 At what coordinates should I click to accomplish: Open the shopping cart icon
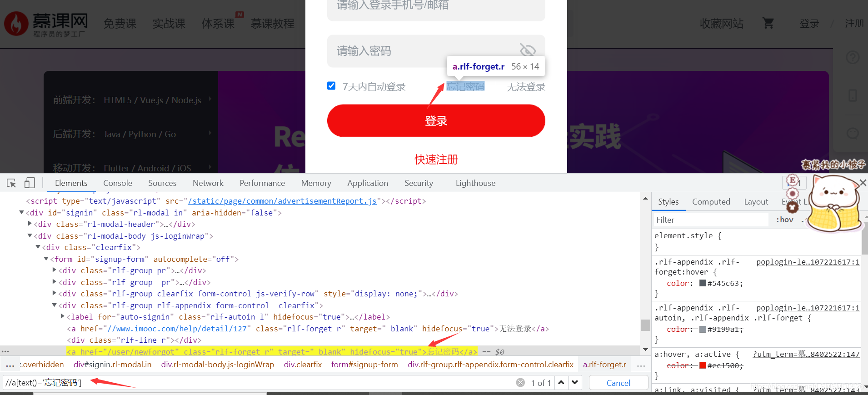768,23
